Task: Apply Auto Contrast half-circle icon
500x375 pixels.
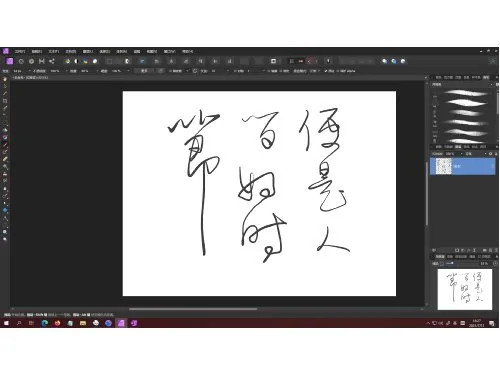Action: [76, 61]
